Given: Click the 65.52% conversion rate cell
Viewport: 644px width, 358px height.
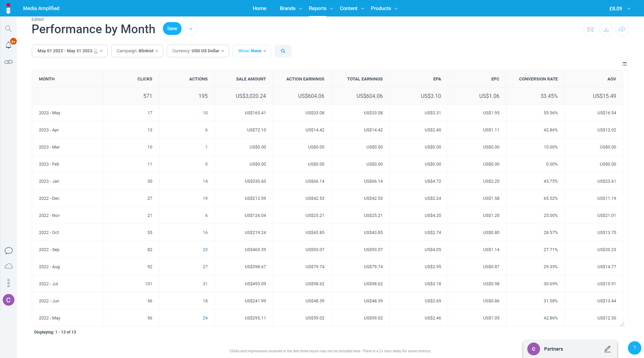Looking at the screenshot, I should [550, 198].
